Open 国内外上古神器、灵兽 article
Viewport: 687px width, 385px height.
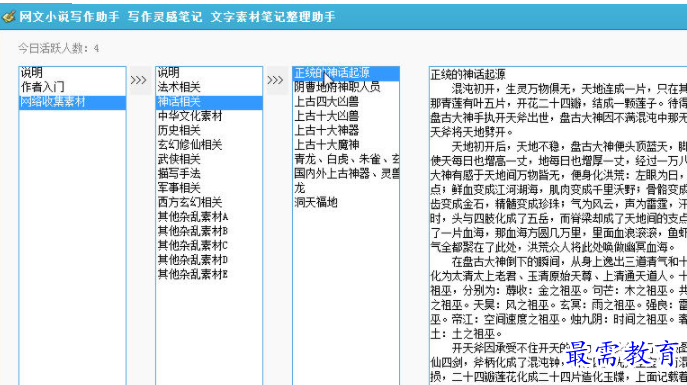346,173
